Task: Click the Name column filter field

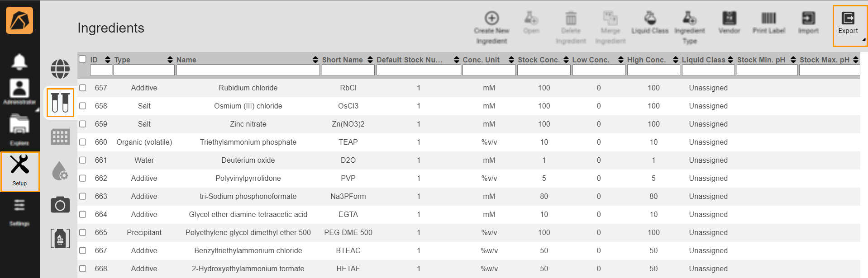Action: click(x=248, y=70)
